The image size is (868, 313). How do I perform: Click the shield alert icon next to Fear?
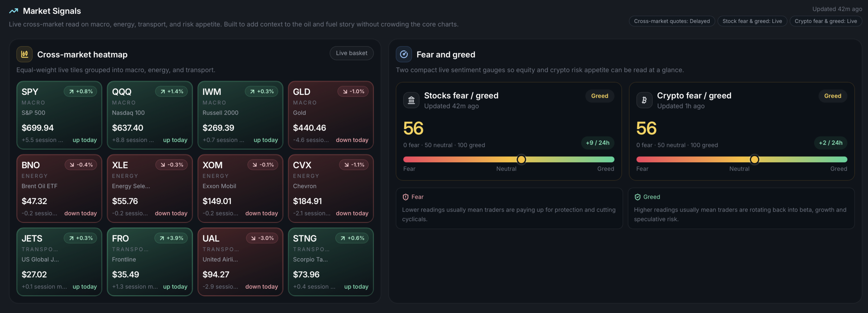pos(406,197)
